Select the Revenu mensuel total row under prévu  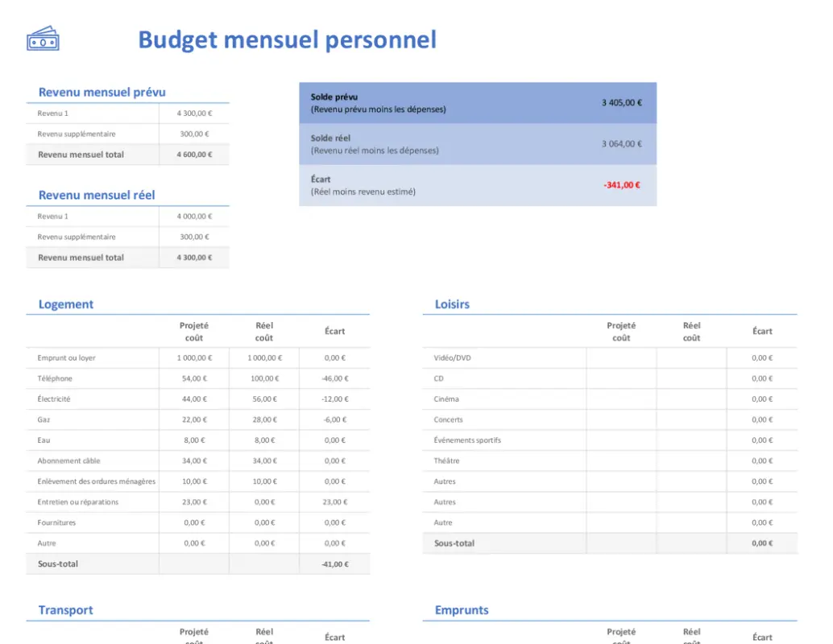[x=87, y=154]
